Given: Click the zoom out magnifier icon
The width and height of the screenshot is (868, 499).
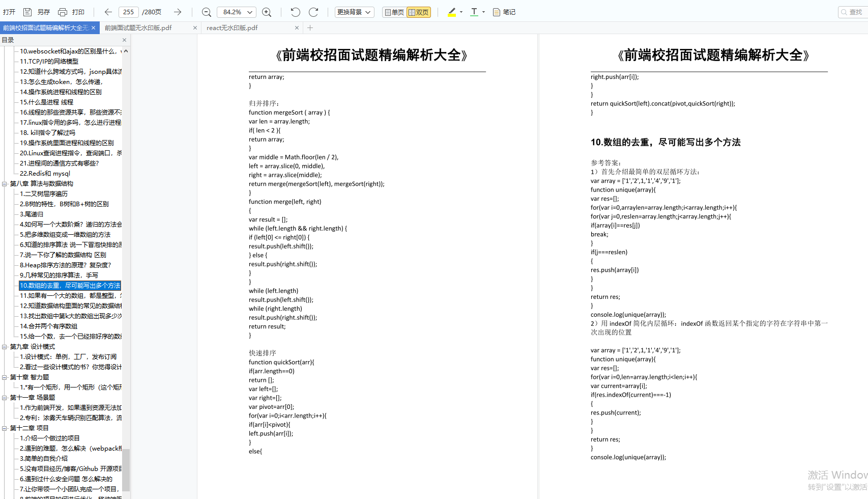Looking at the screenshot, I should tap(206, 12).
